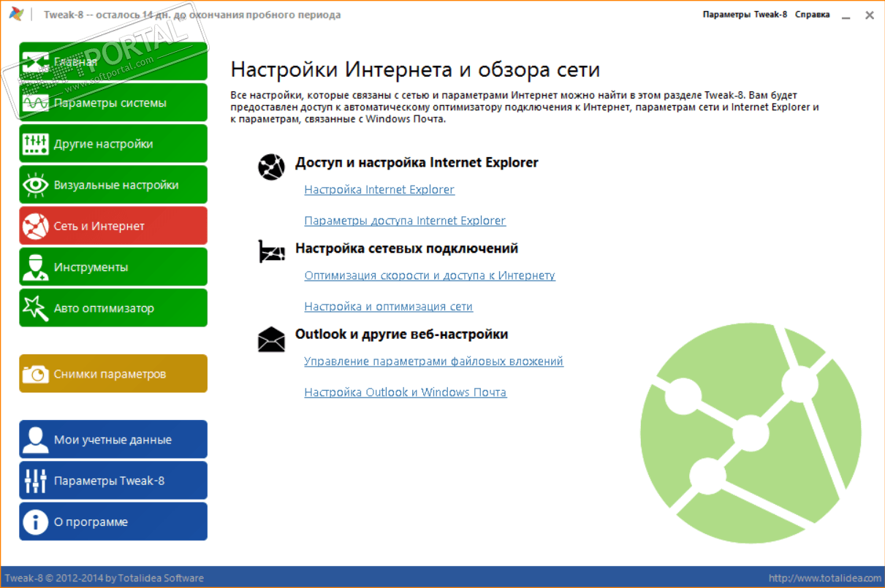Open Управление параметрами файловых вложений link
The width and height of the screenshot is (885, 588).
tap(434, 362)
